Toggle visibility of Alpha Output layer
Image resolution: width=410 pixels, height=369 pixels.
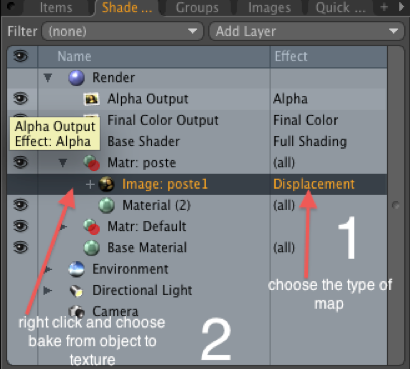21,99
